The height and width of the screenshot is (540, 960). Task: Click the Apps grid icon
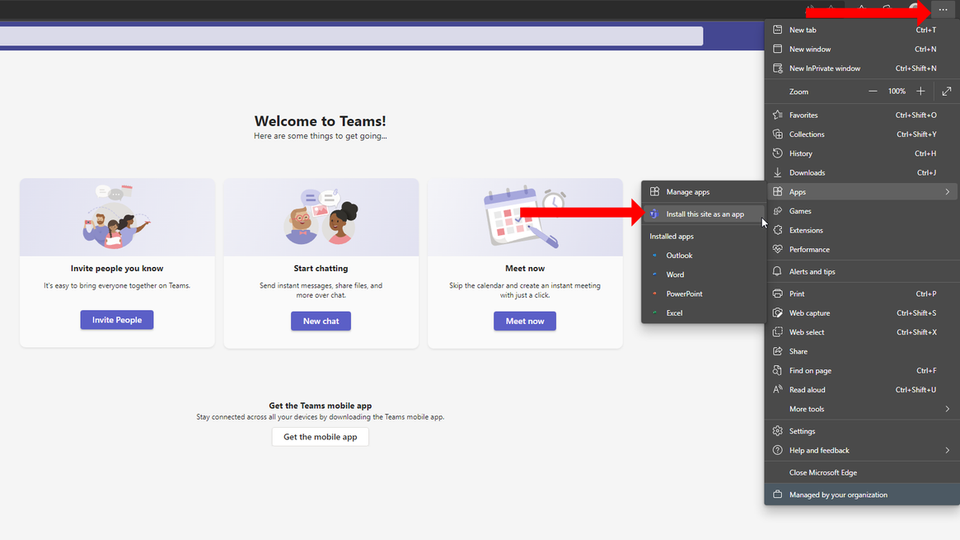(x=778, y=192)
